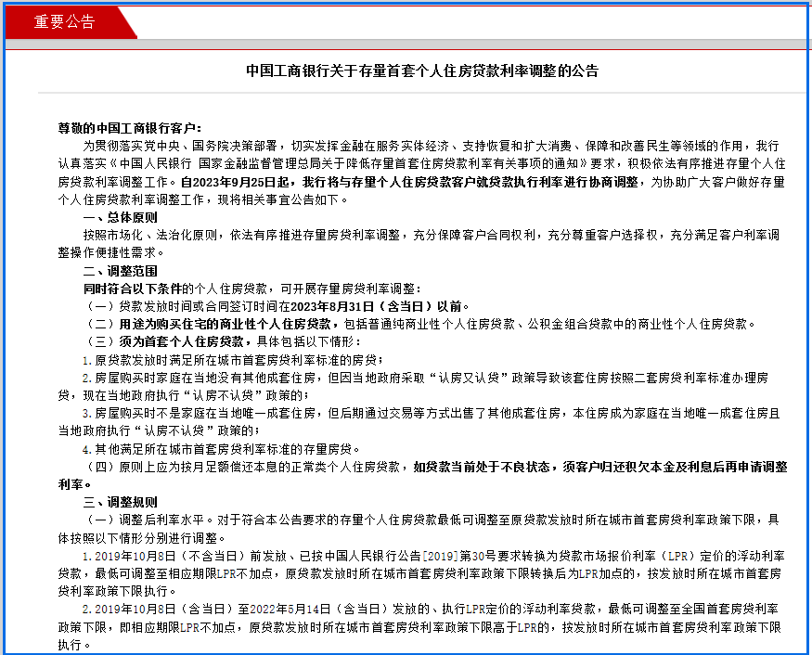Click the line starting 按照市场化、法治化原则
Image resolution: width=812 pixels, height=655 pixels.
[431, 235]
